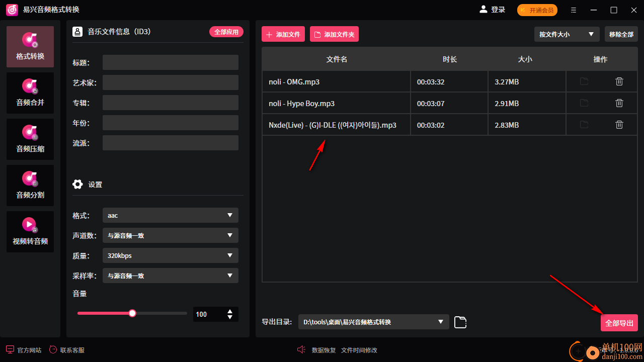Click the speaker icon in status bar
644x362 pixels.
[301, 349]
